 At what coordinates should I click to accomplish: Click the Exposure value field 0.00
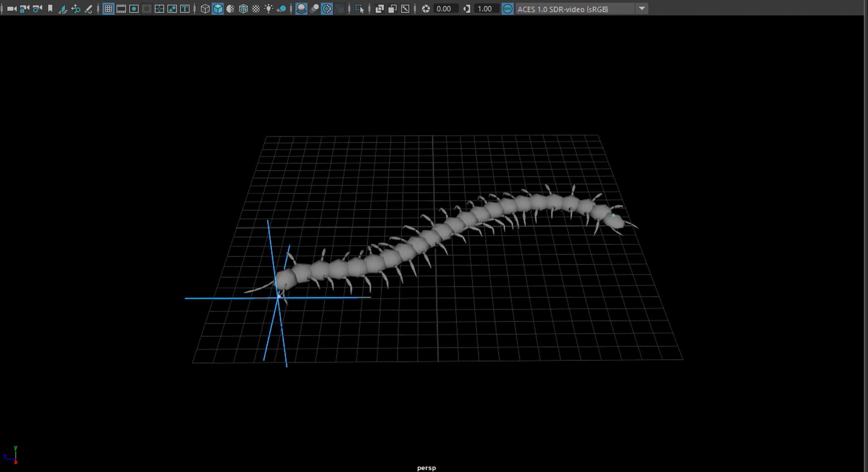tap(446, 9)
